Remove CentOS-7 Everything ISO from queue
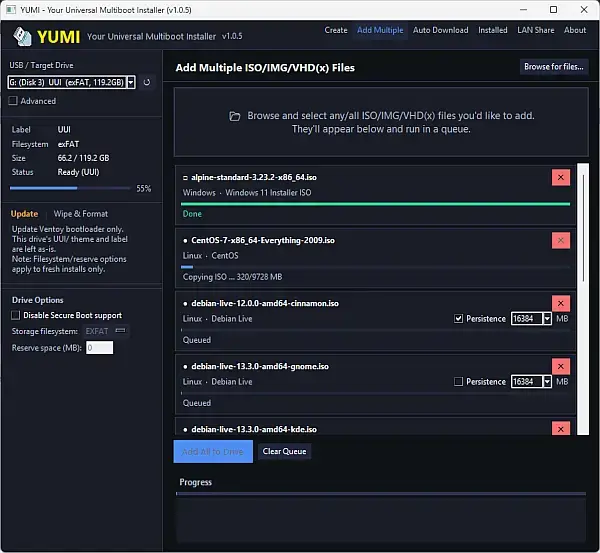This screenshot has height=553, width=600. click(x=561, y=240)
